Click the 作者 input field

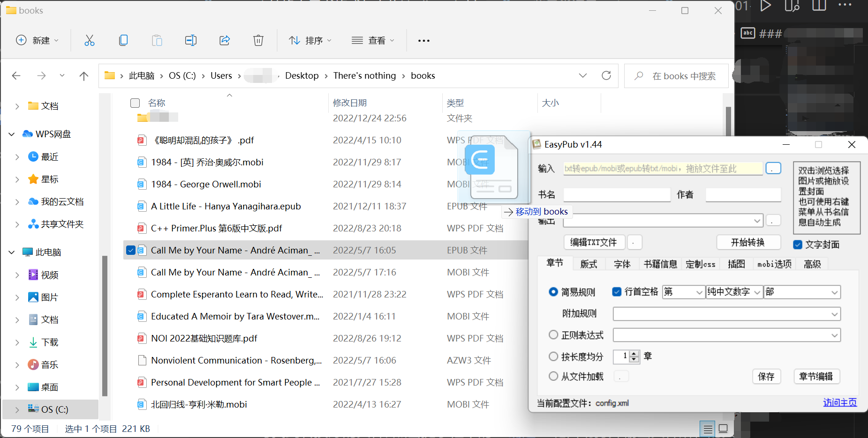[743, 194]
